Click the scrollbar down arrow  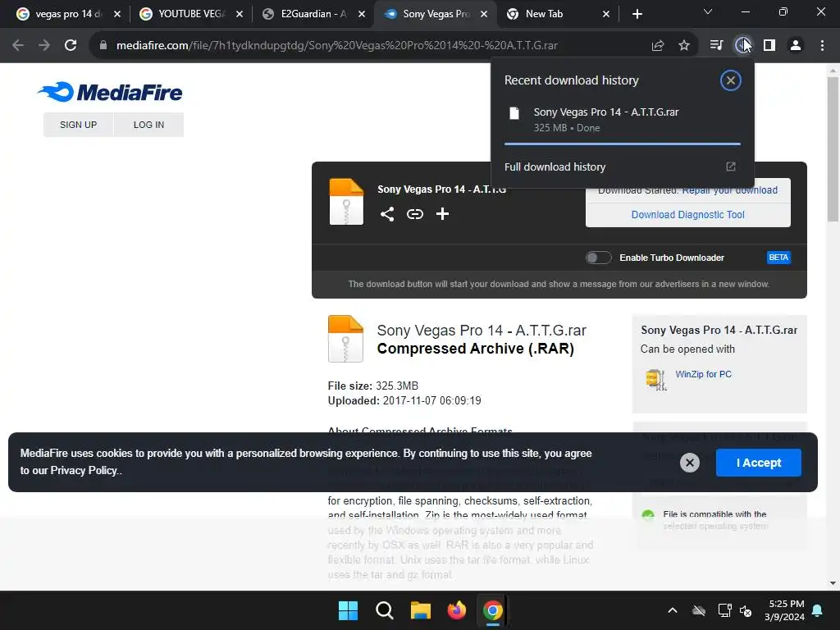833,583
